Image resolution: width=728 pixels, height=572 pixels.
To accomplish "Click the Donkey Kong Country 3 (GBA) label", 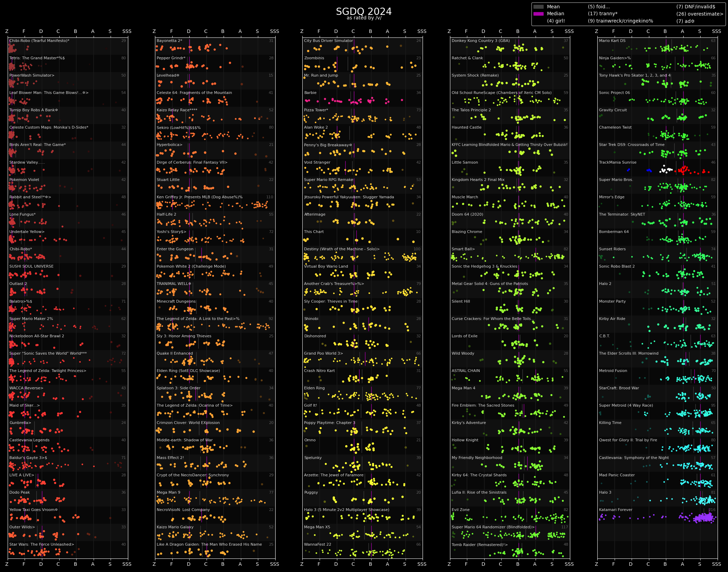I will tap(481, 41).
